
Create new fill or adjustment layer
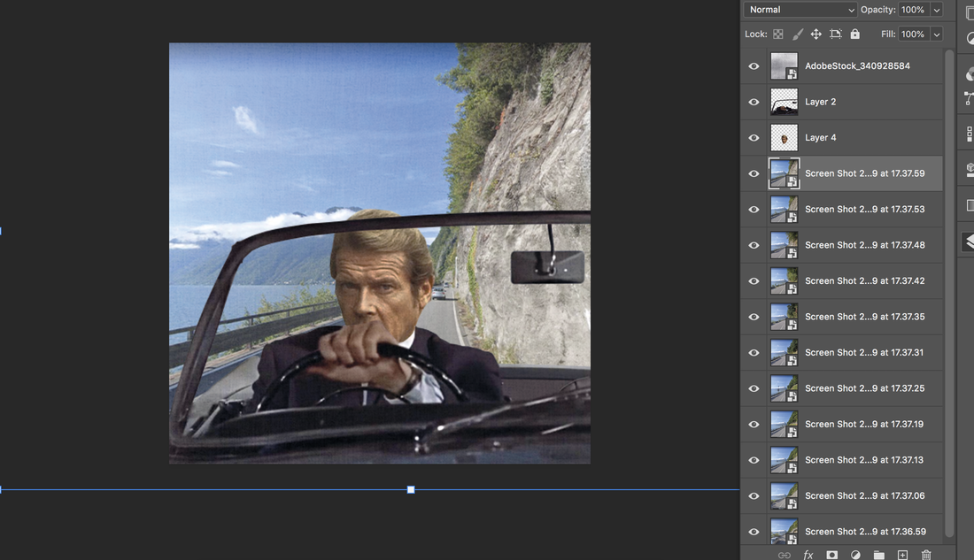(x=855, y=555)
